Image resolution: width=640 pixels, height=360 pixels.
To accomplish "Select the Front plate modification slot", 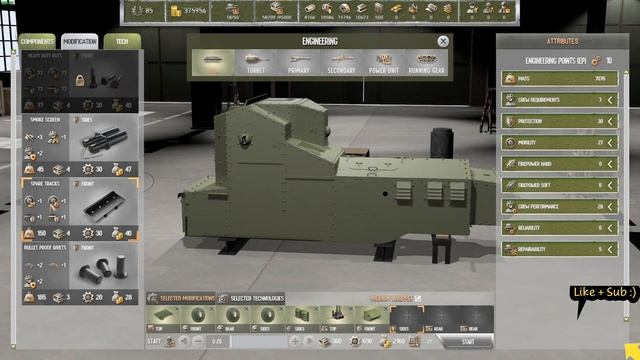I will [372, 319].
